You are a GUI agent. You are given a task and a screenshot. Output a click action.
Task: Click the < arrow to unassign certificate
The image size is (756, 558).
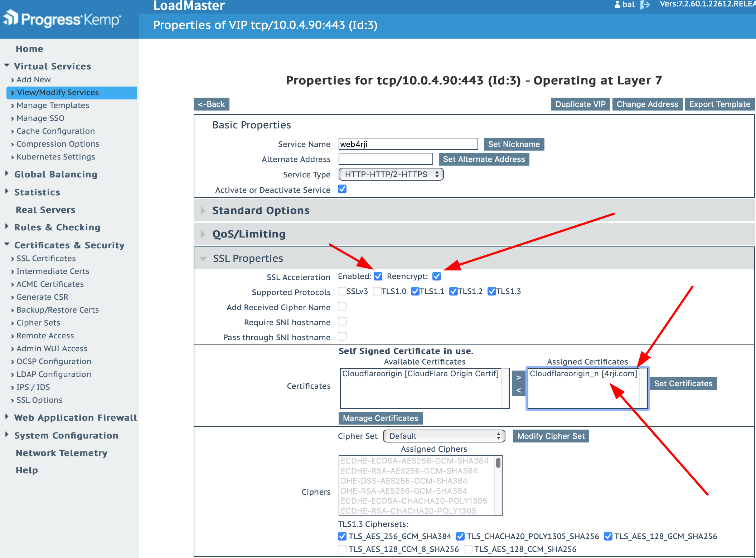point(518,390)
